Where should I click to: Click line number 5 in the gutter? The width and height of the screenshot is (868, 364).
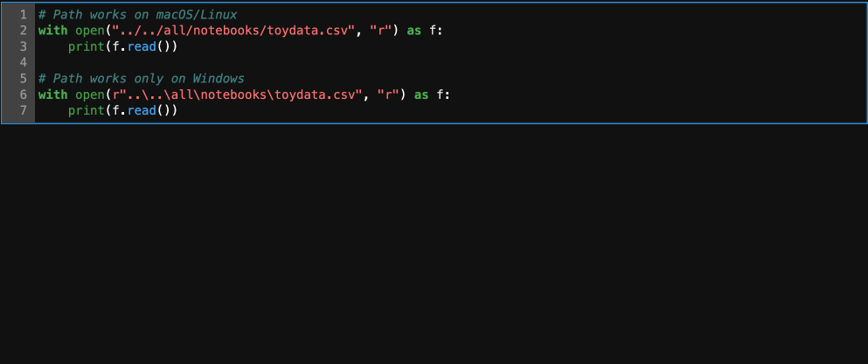[x=24, y=79]
